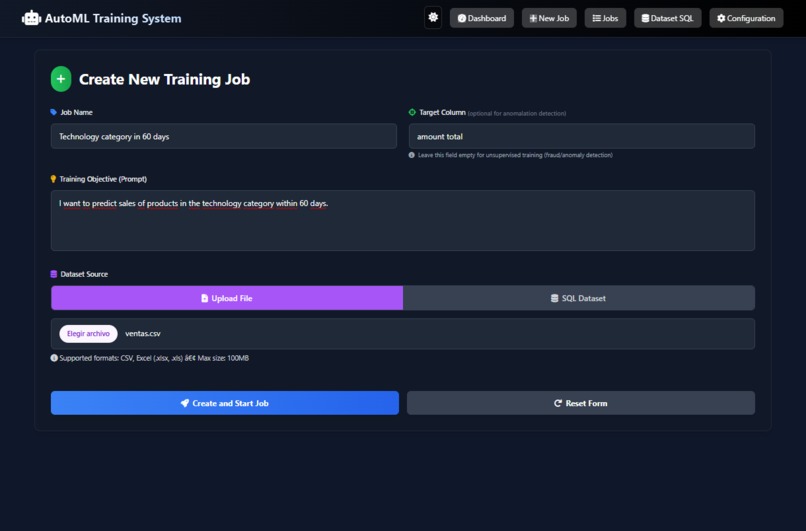The height and width of the screenshot is (531, 806).
Task: Click the AutoML robot logo icon
Action: [x=31, y=18]
